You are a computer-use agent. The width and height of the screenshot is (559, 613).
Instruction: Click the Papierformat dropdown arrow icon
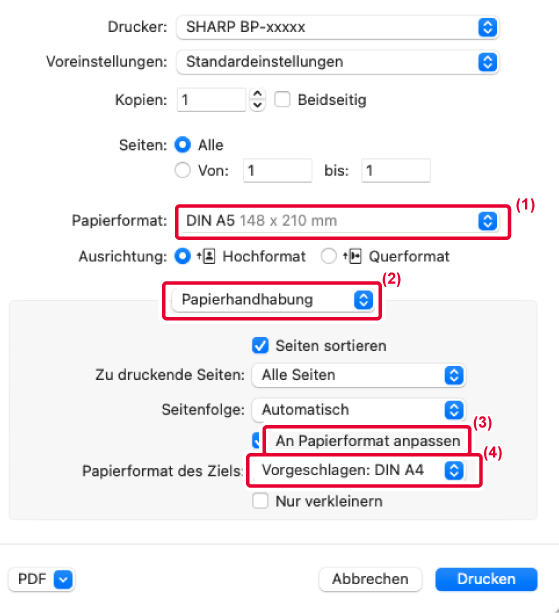coord(487,221)
